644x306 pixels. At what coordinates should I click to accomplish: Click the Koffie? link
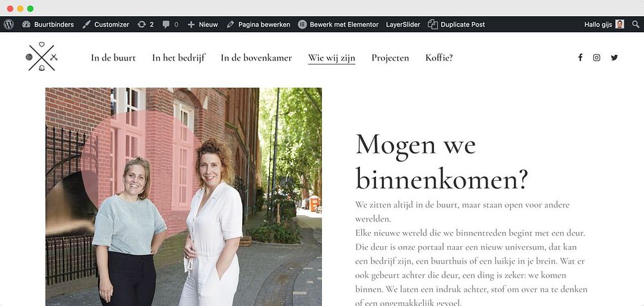(439, 58)
